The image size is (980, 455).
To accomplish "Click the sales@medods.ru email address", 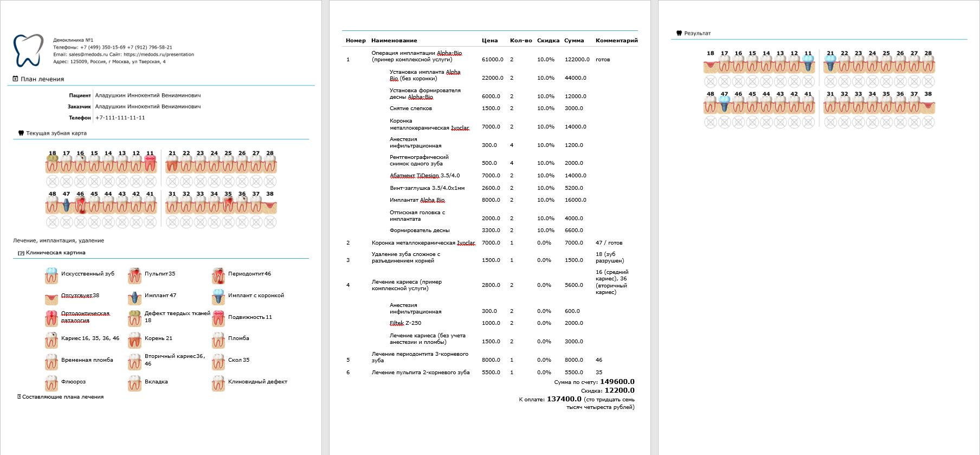I will 88,55.
